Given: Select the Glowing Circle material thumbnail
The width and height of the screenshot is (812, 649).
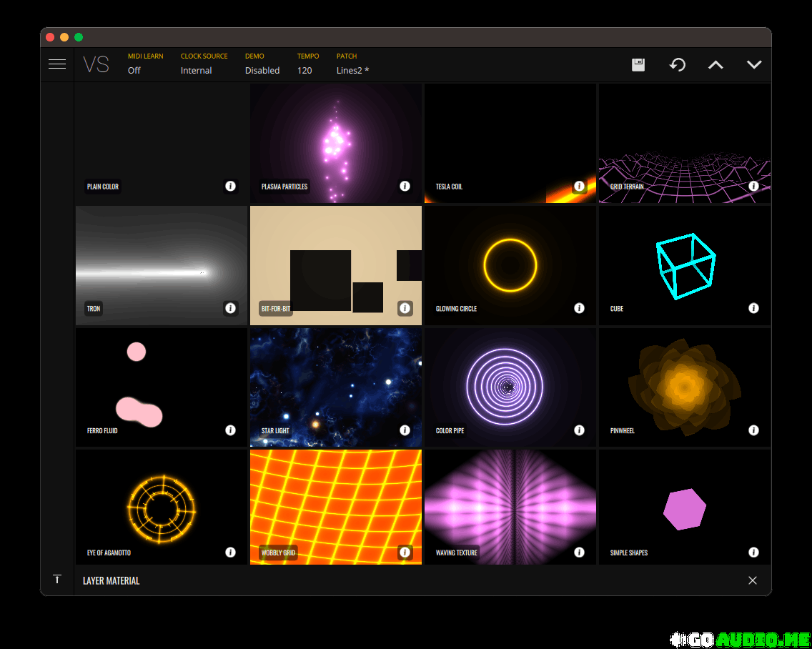Looking at the screenshot, I should 510,266.
